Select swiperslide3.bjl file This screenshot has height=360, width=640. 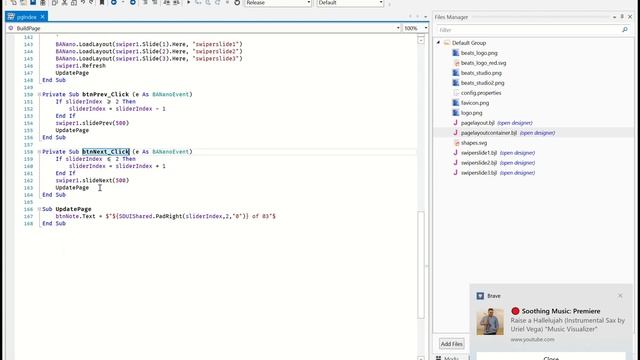coord(479,173)
